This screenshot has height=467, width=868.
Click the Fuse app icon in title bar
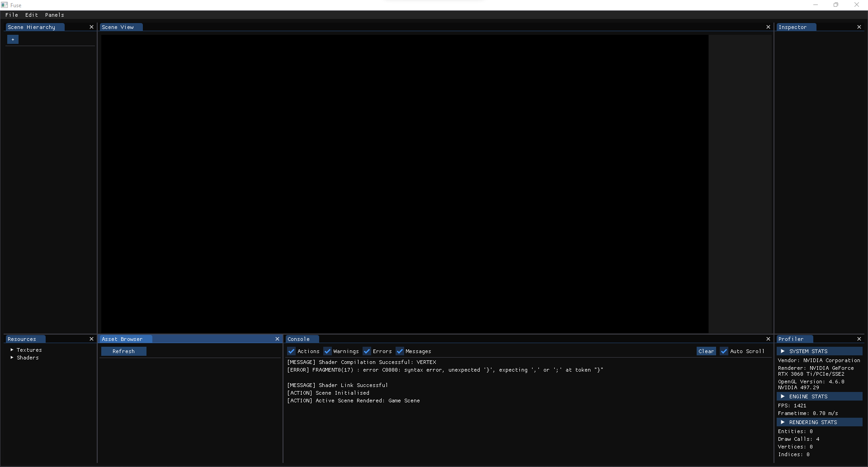5,5
